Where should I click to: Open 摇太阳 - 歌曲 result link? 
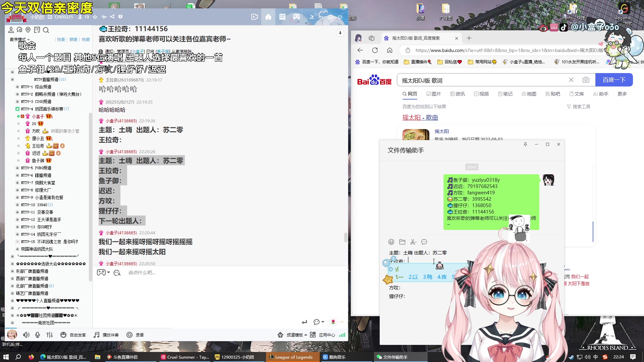(420, 117)
